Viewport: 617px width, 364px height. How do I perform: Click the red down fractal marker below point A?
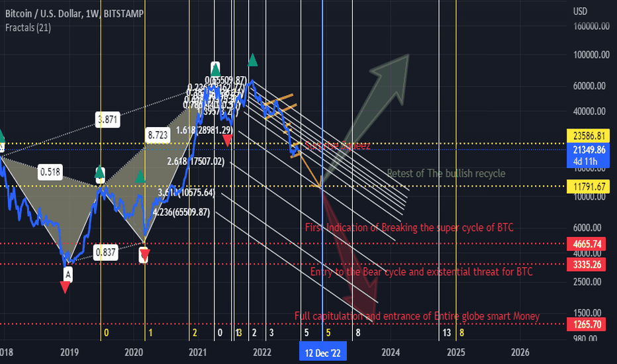pos(65,287)
